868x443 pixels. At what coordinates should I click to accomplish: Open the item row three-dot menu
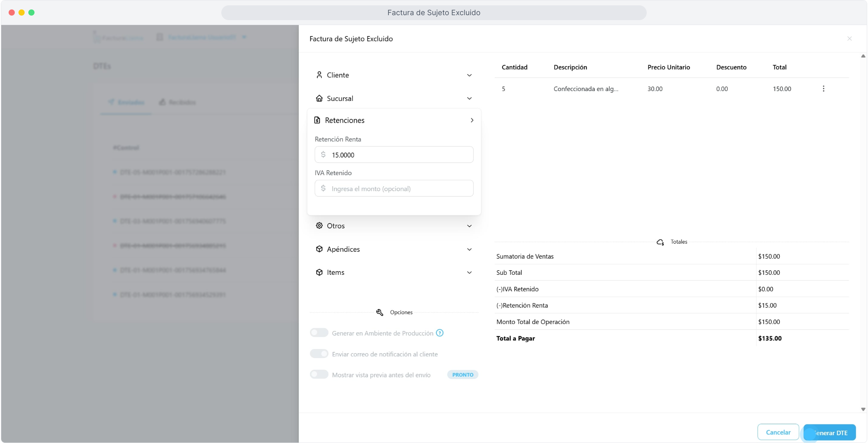(x=823, y=89)
